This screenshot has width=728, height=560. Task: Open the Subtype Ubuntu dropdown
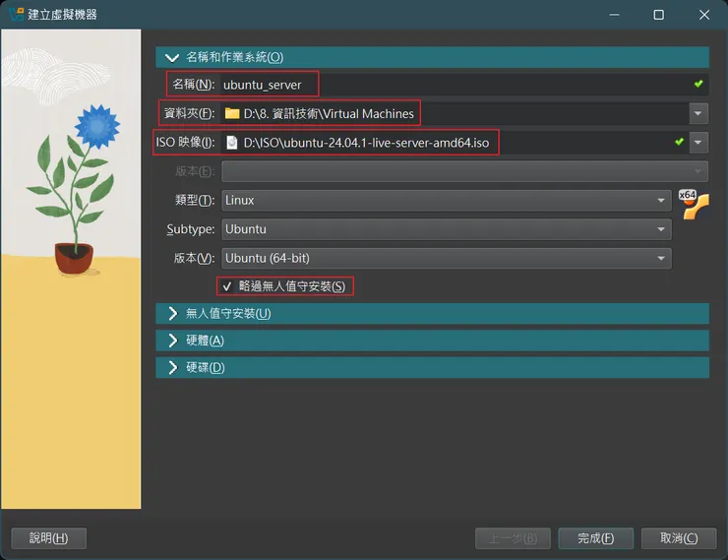click(447, 229)
